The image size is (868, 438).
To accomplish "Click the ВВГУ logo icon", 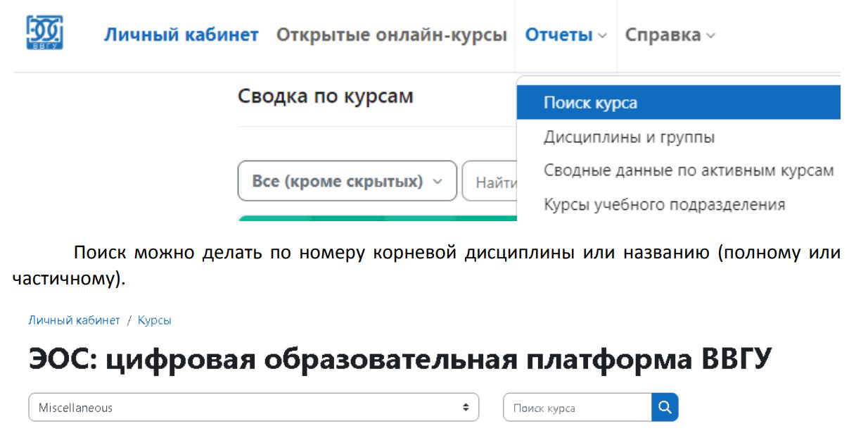I will point(44,33).
